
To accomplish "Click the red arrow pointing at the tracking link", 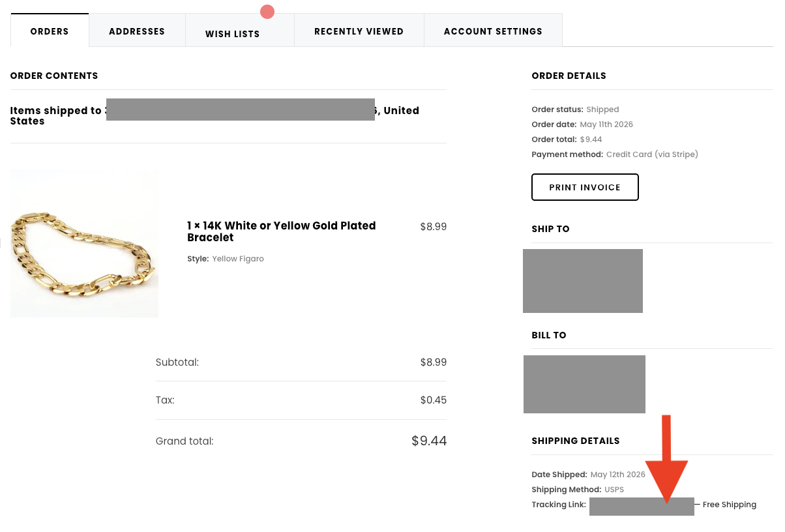I will [666, 459].
